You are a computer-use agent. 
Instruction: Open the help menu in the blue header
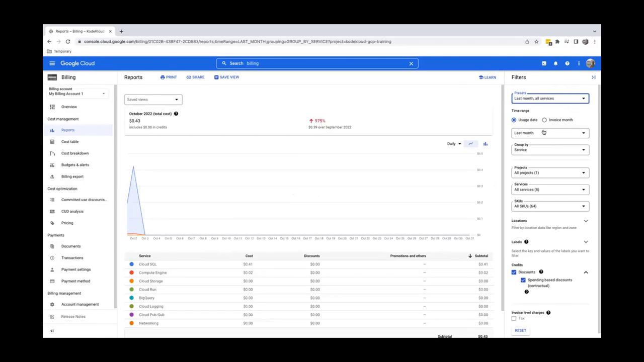[x=567, y=63]
